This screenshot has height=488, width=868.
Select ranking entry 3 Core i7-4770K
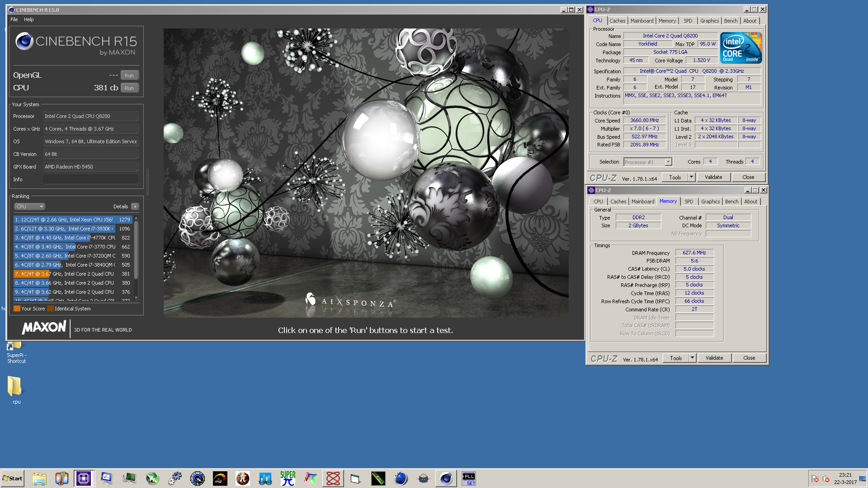[73, 238]
